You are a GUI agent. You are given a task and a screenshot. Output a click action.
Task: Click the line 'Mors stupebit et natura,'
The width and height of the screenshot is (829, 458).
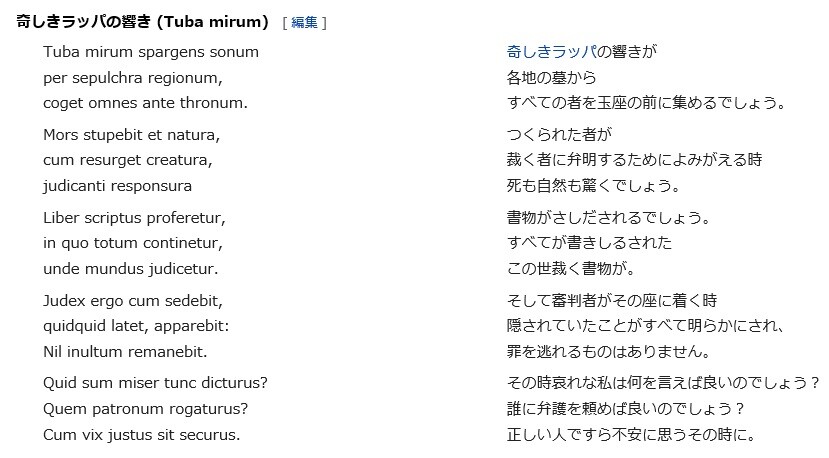[x=132, y=134]
